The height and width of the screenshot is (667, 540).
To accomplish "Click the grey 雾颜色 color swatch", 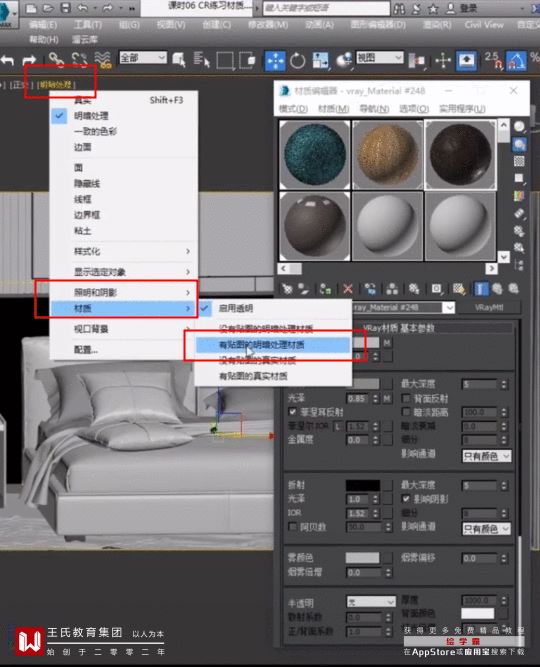I will pos(363,557).
